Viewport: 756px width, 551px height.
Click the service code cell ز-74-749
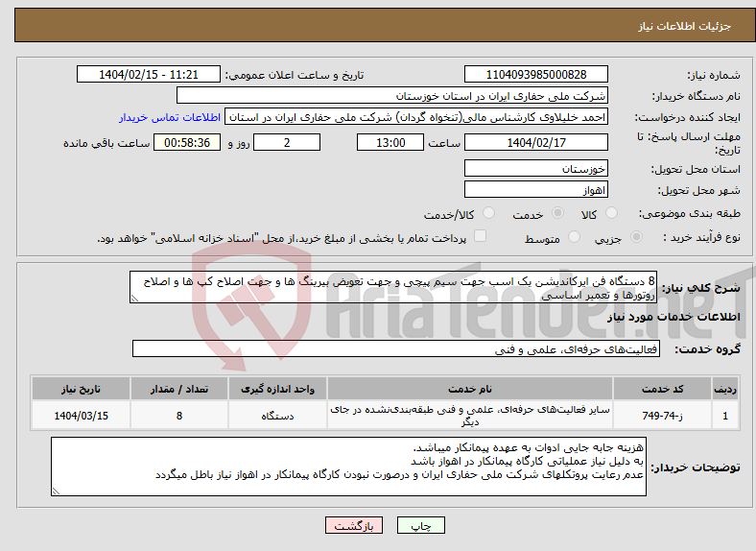pyautogui.click(x=663, y=416)
